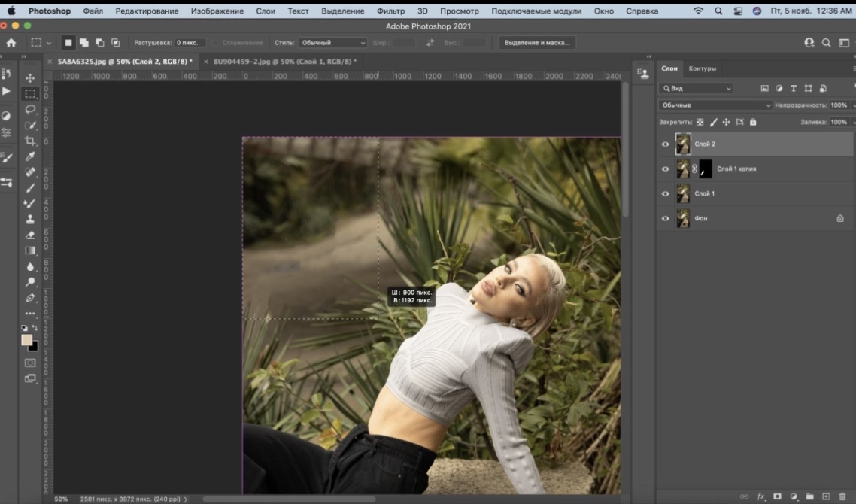
Task: Open the Обычные blend mode dropdown
Action: point(715,105)
